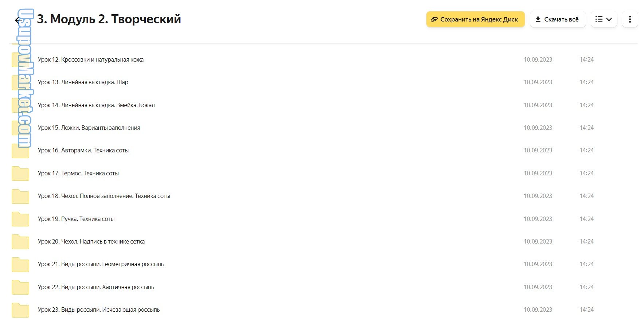Select Урок 14. Линейная выкладка. Змейка. Бокал
Viewport: 644px width, 319px height.
[96, 105]
